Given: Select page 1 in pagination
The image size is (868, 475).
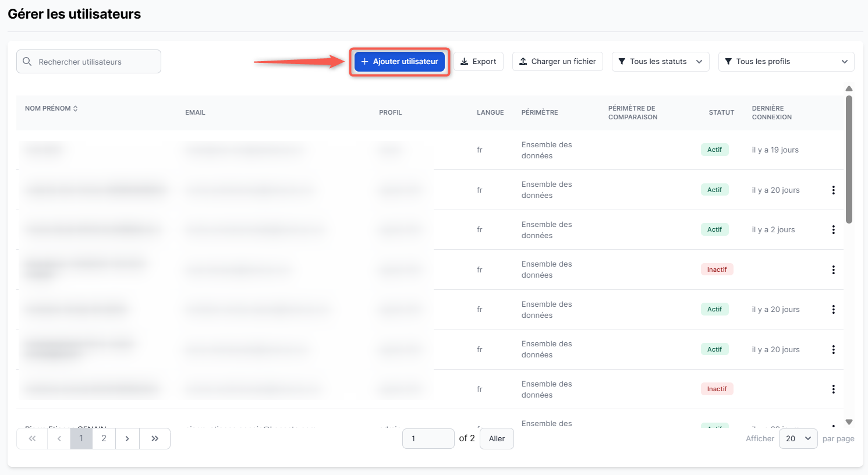Looking at the screenshot, I should click(x=81, y=439).
